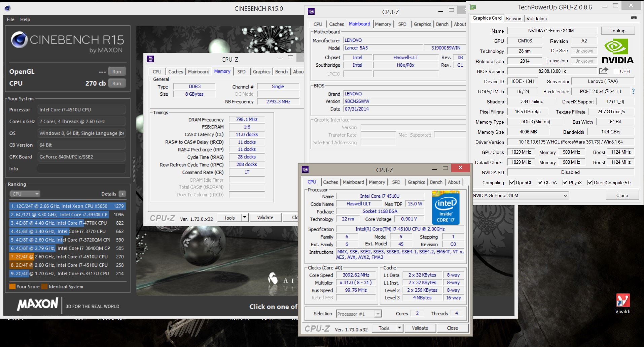Click the GPU-Z BIOS export share icon
Viewport: 644px width, 347px height.
604,71
